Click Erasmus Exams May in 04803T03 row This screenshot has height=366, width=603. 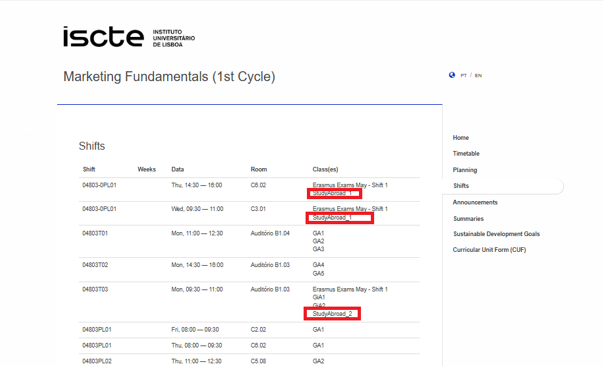[x=350, y=289]
